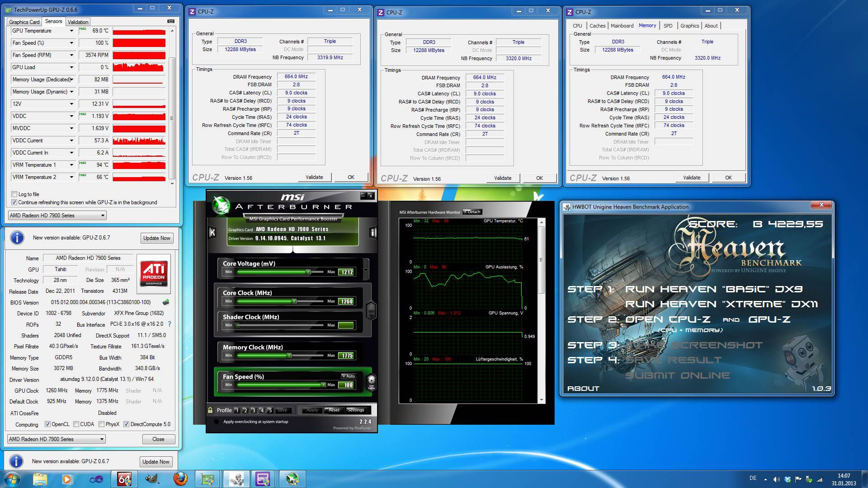Click About in the HWBOT Heaven app

click(x=583, y=389)
